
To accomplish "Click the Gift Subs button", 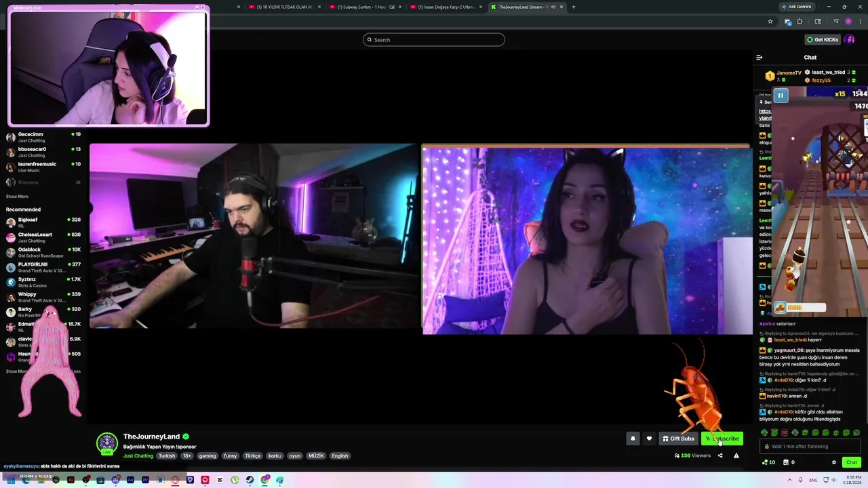I will (678, 439).
